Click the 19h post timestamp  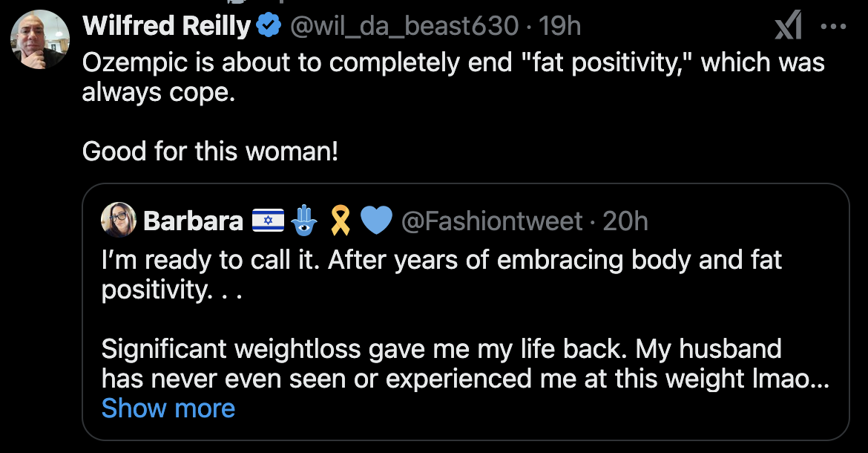[x=560, y=27]
